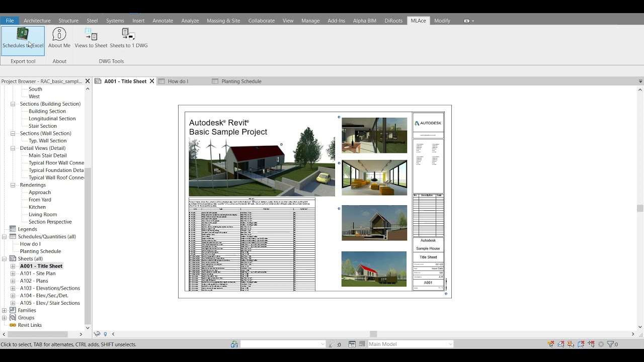
Task: Switch to the Planting Schedule view tab
Action: 242,81
